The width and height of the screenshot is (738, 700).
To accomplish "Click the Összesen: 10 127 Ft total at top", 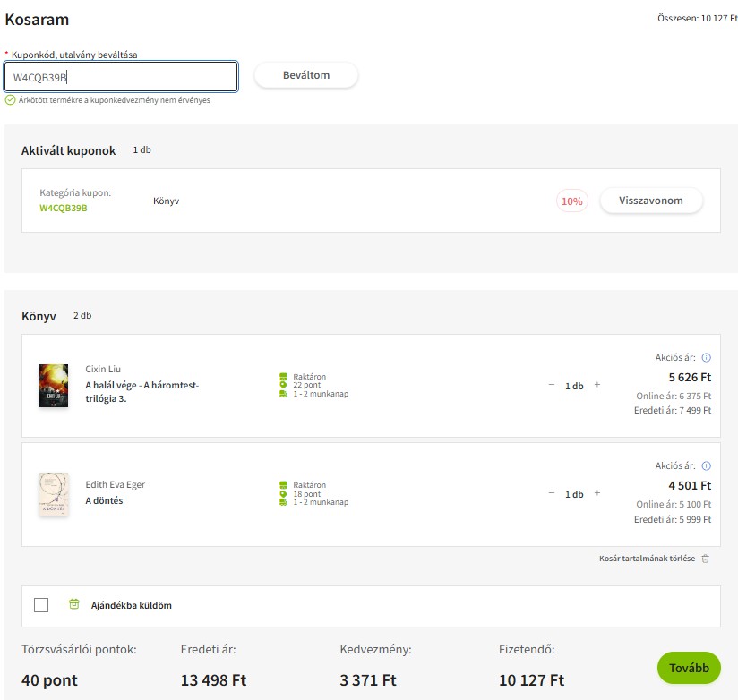I will click(698, 18).
